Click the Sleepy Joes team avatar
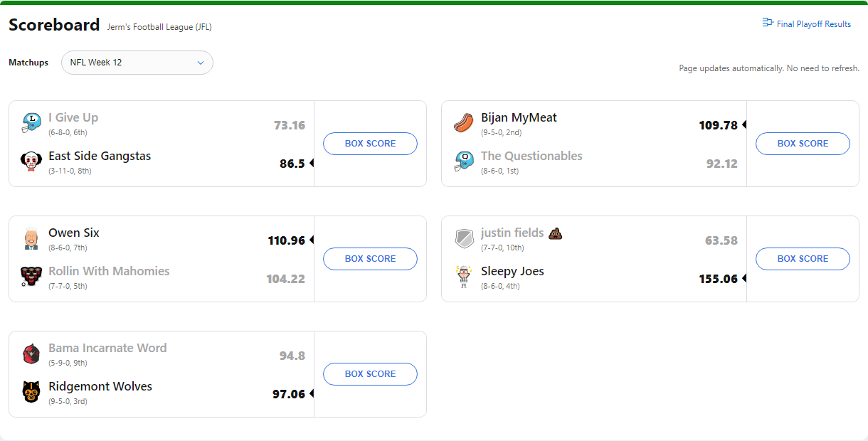This screenshot has width=868, height=441. coord(464,277)
